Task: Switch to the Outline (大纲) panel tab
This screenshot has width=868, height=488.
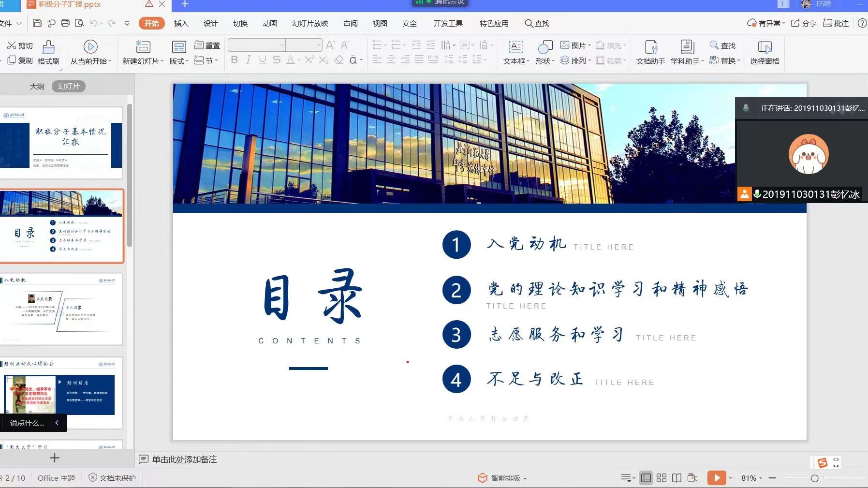Action: [37, 87]
